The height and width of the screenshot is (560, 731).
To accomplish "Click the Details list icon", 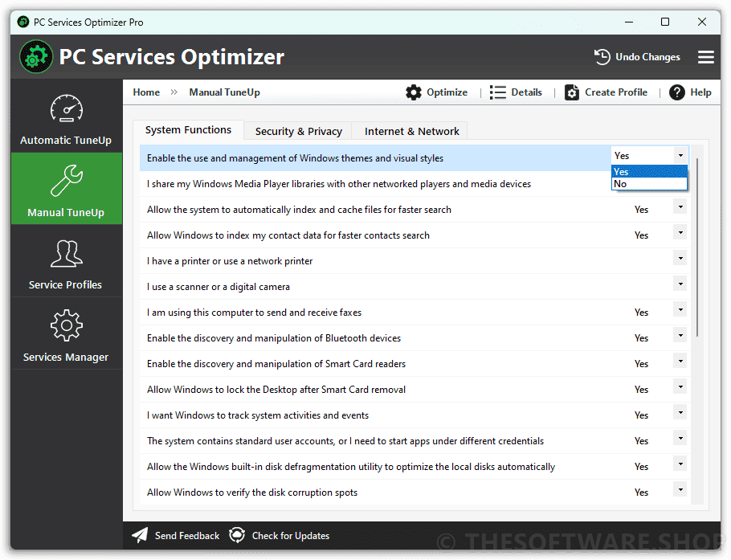I will pyautogui.click(x=497, y=92).
